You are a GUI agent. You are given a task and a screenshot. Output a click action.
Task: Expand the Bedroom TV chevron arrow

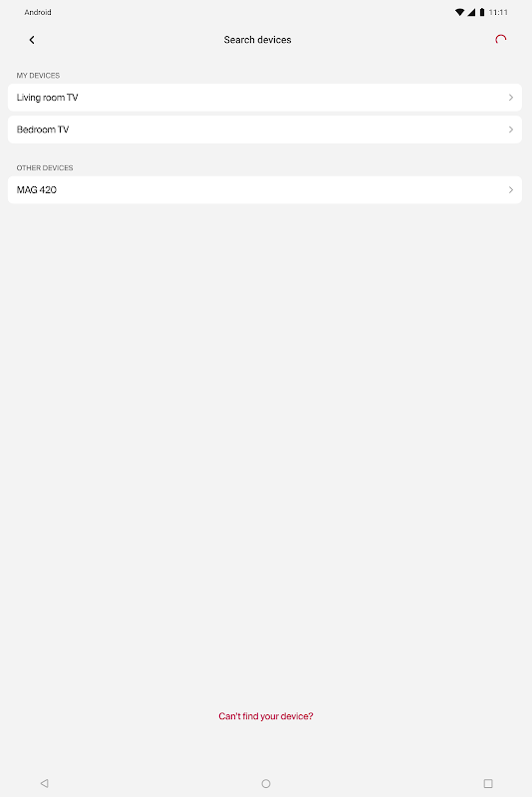coord(511,130)
